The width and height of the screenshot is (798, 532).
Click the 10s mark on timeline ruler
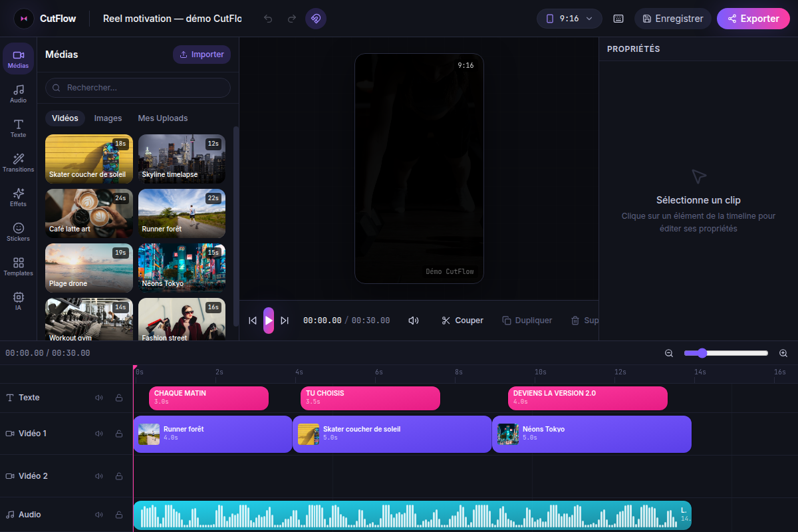pyautogui.click(x=541, y=372)
